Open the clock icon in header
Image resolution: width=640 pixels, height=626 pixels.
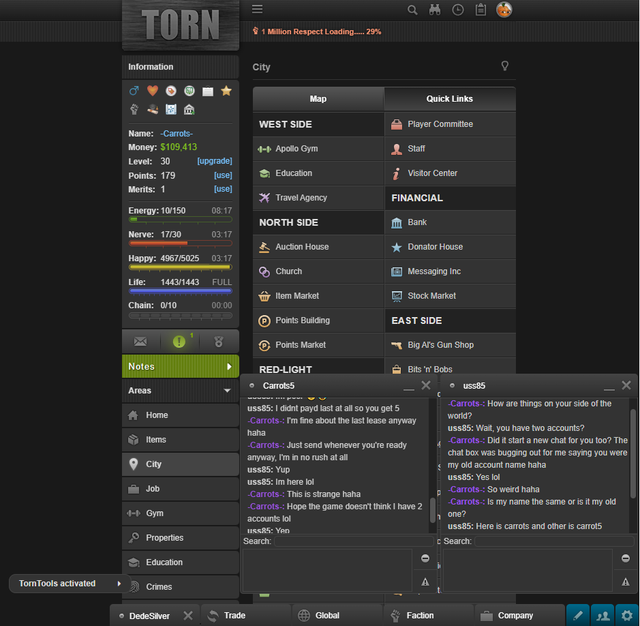click(x=458, y=10)
